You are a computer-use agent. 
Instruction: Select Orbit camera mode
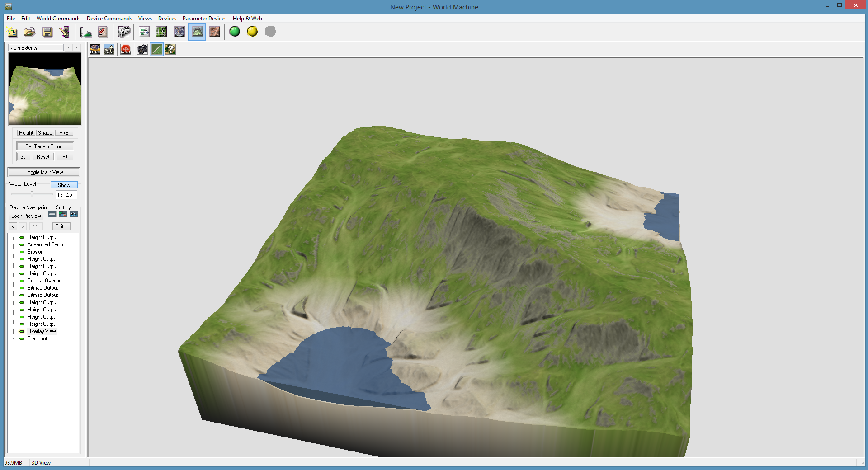[x=95, y=49]
